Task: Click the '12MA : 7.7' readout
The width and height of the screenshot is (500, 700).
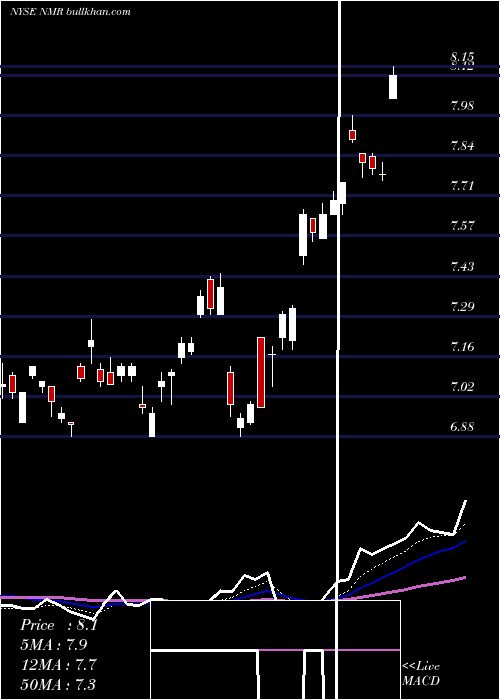Action: [x=58, y=664]
